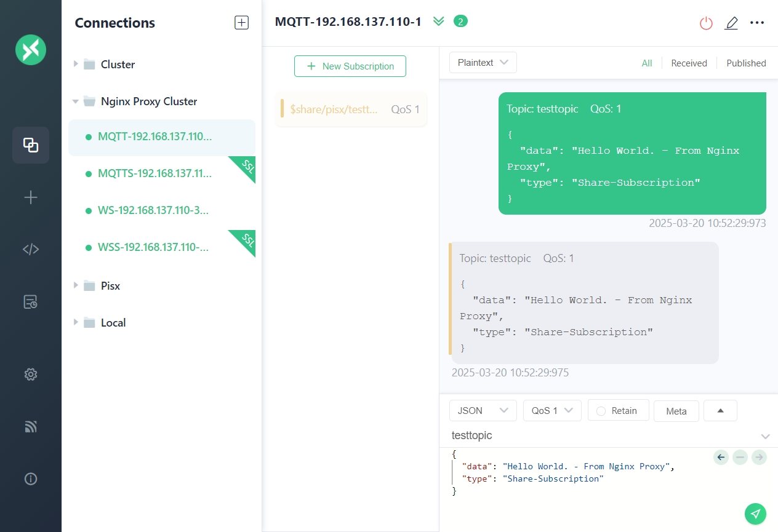Open the new connection plus icon in sidebar
Viewport: 778px width, 532px height.
click(x=31, y=197)
